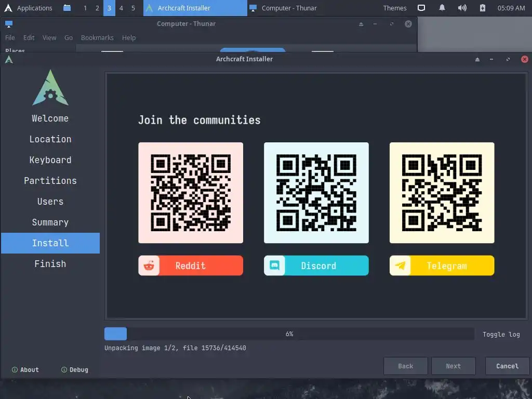Viewport: 532px width, 399px height.
Task: Switch to workspace 4
Action: point(121,8)
